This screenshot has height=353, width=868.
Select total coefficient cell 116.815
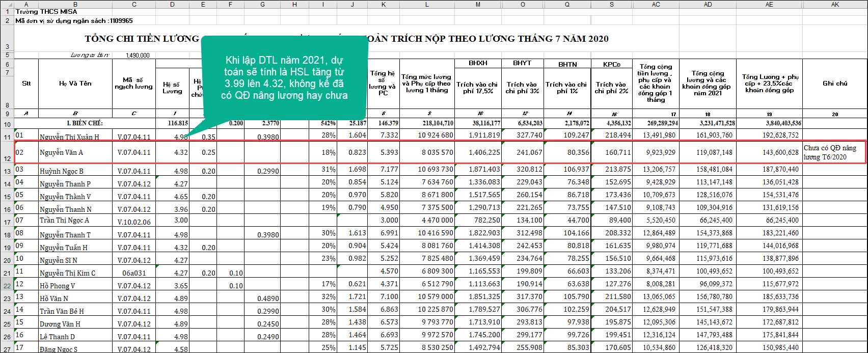pyautogui.click(x=172, y=124)
